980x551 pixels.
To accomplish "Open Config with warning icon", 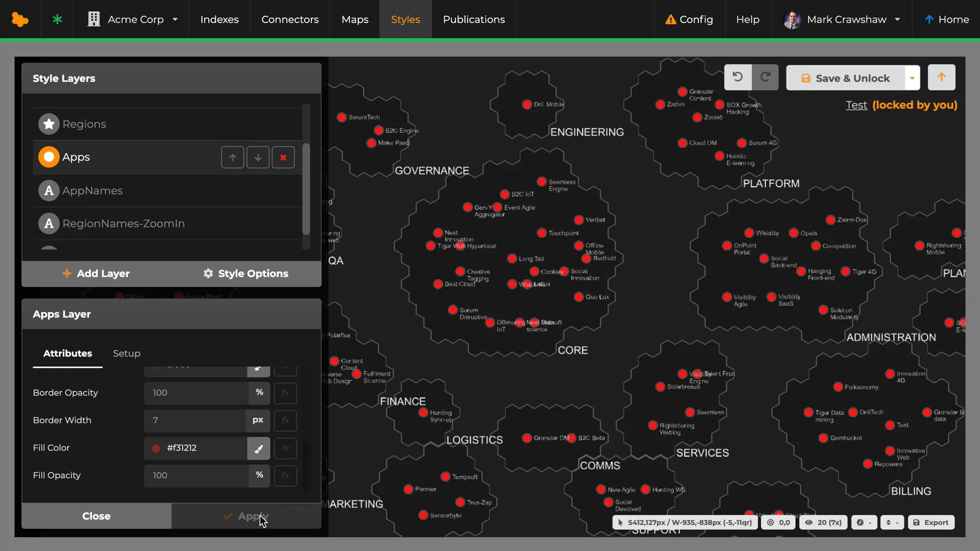I will pos(689,19).
